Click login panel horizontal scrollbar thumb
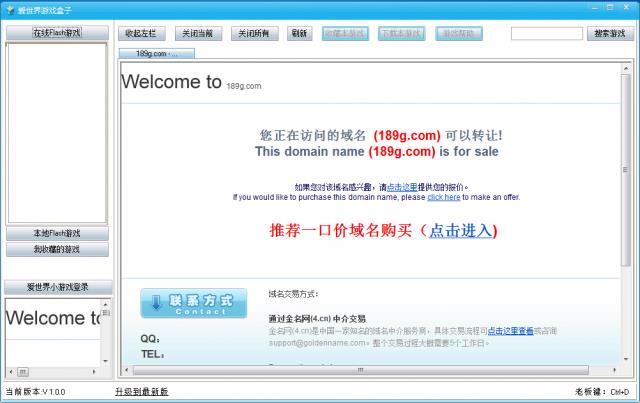Screen dimensions: 640x403 pos(23,372)
